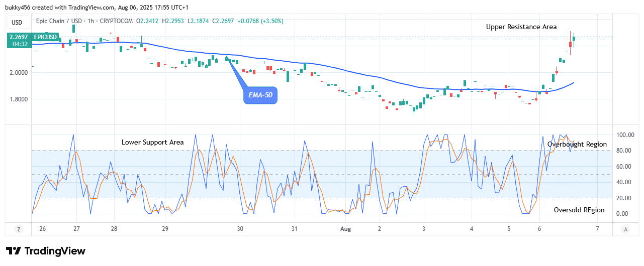Click the 4 date on time axis
644x266 pixels.
472,229
